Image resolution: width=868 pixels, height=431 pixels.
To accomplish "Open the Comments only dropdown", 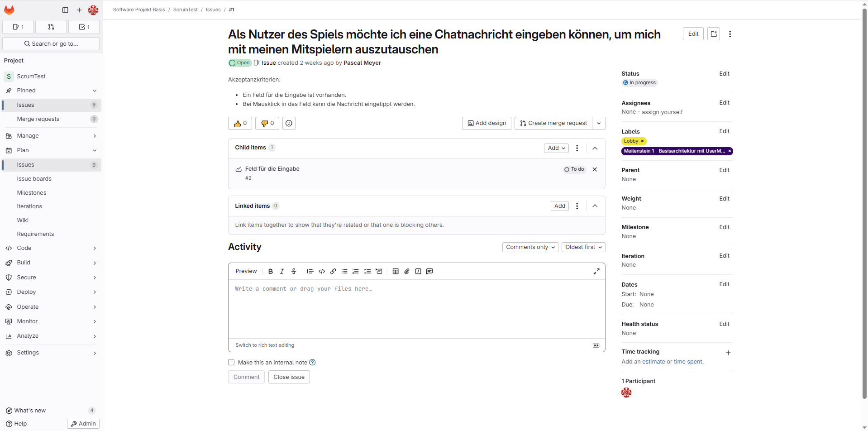I will (x=530, y=247).
